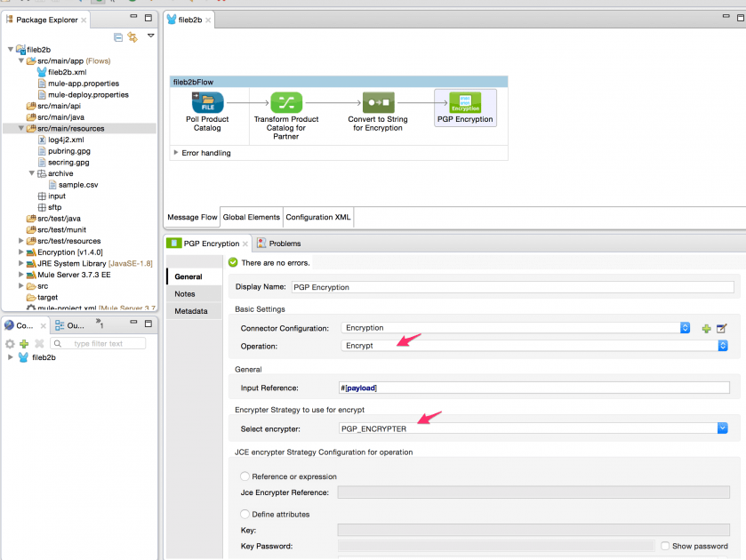Enable Show password for Key Password
The width and height of the screenshot is (746, 560).
tap(664, 546)
